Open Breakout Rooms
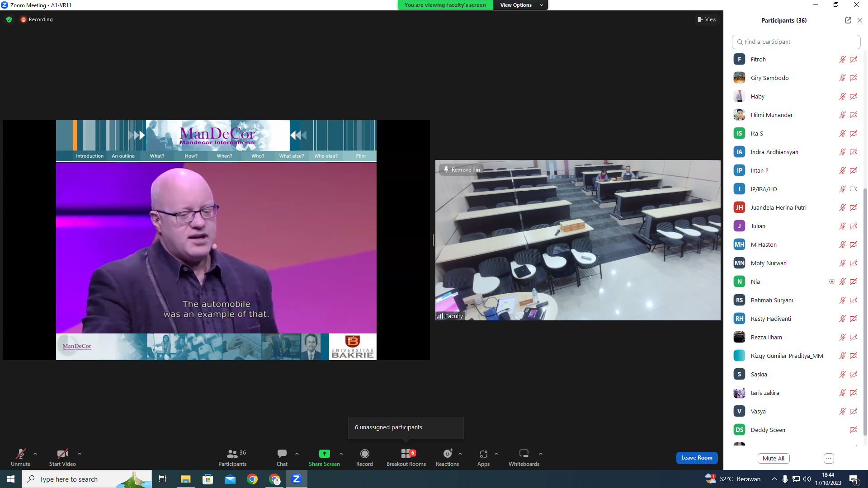868x488 pixels. point(406,457)
